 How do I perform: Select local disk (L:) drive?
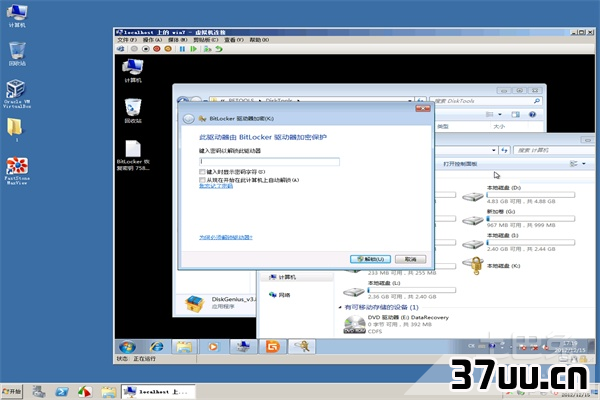(x=399, y=290)
